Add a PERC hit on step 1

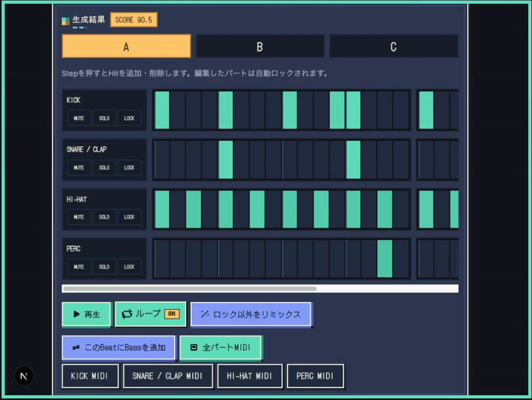coord(162,259)
